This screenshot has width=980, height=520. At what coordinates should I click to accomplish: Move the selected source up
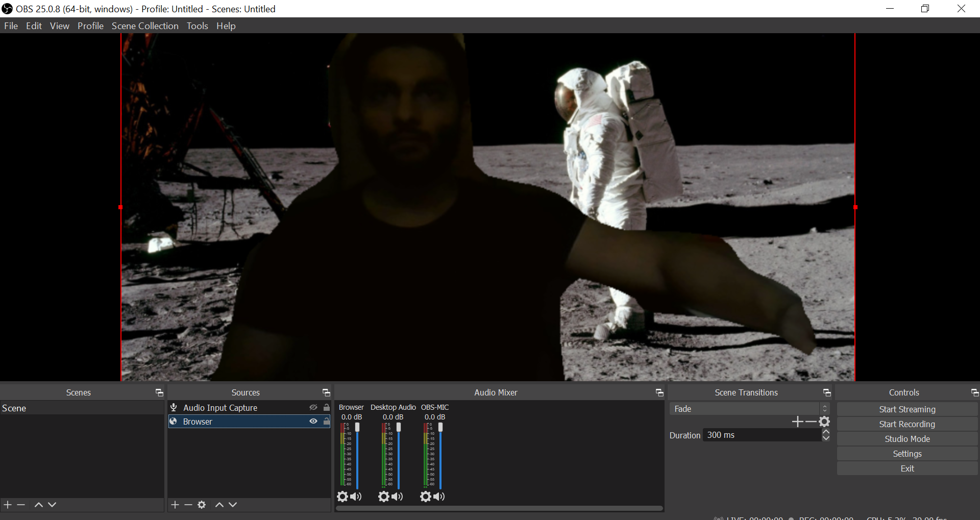[x=219, y=505]
